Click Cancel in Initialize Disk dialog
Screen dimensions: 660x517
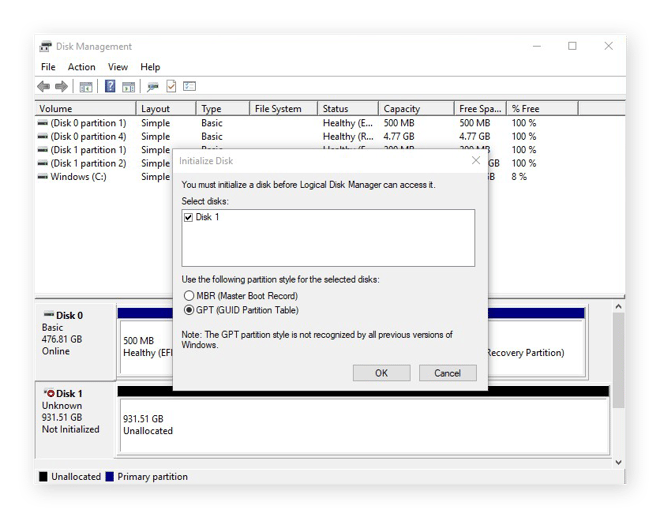[x=447, y=373]
